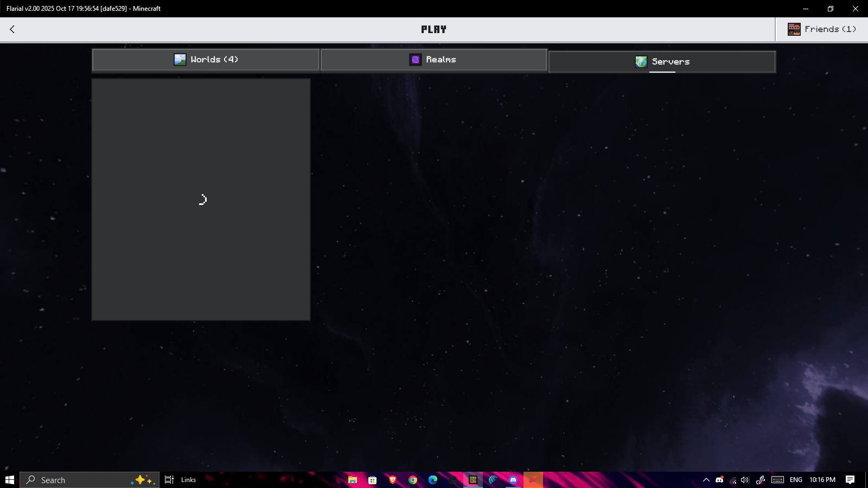Open Google Chrome from the taskbar

pyautogui.click(x=413, y=480)
